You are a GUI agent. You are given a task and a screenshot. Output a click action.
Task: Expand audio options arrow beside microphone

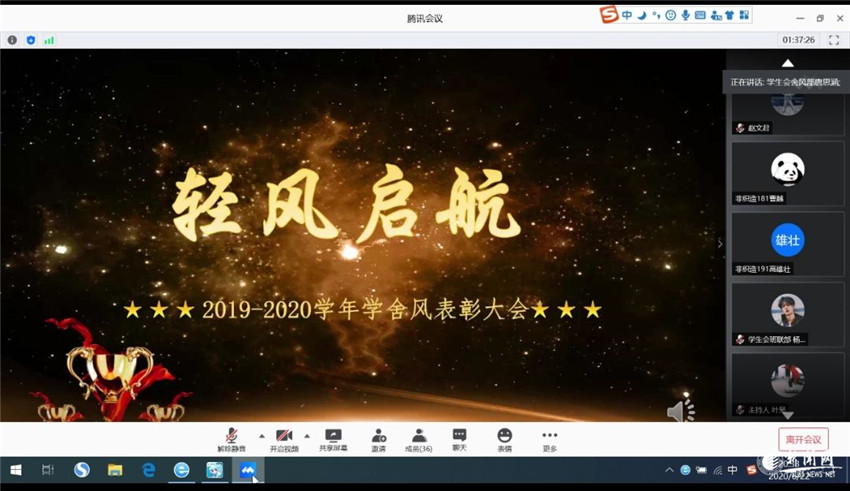(x=262, y=436)
